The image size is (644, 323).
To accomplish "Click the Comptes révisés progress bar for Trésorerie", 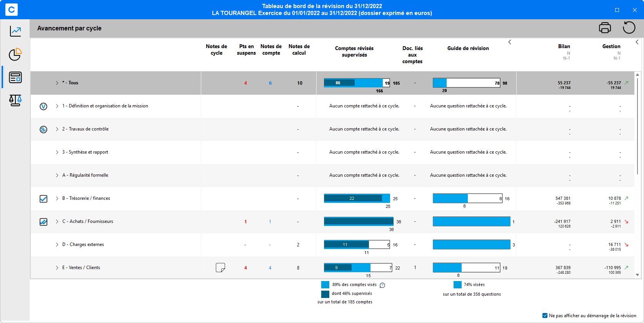I will (x=357, y=198).
